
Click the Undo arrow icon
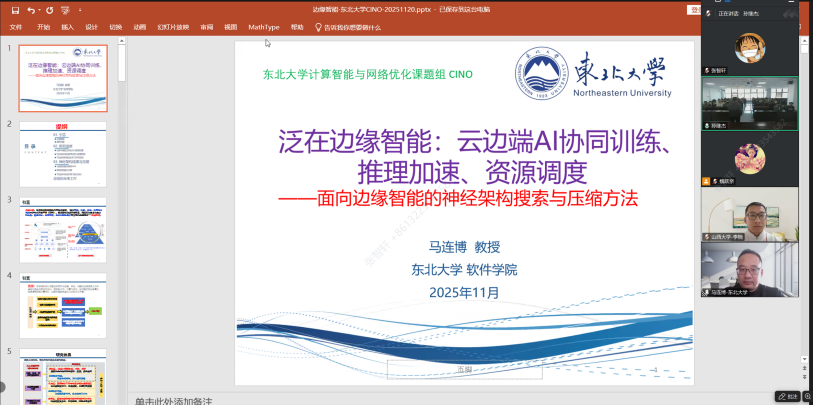33,9
